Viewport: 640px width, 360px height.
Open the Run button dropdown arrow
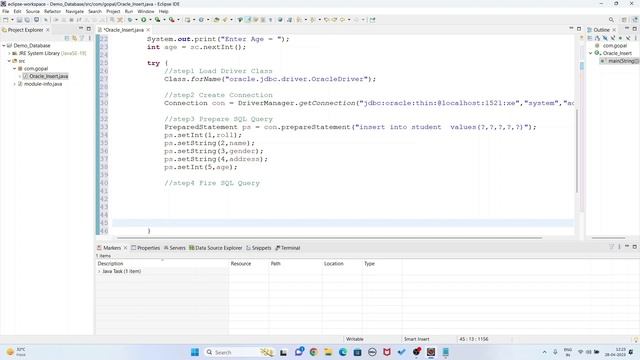point(150,20)
